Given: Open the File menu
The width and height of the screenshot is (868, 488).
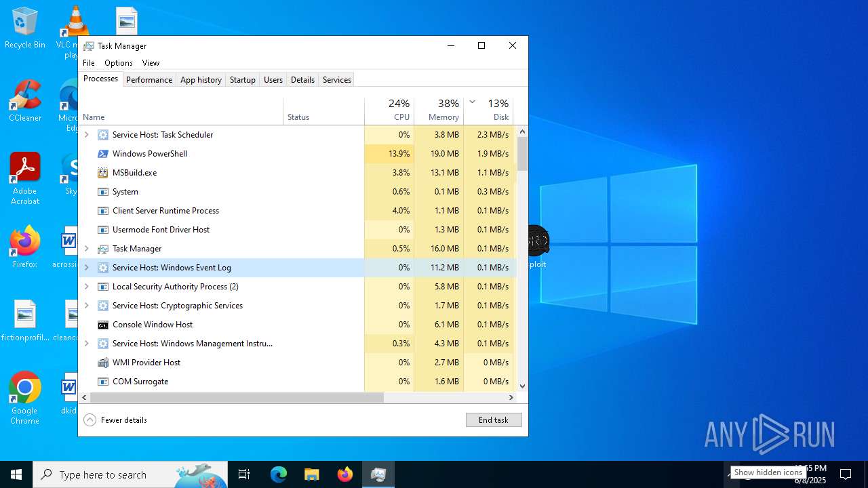Looking at the screenshot, I should coord(89,63).
